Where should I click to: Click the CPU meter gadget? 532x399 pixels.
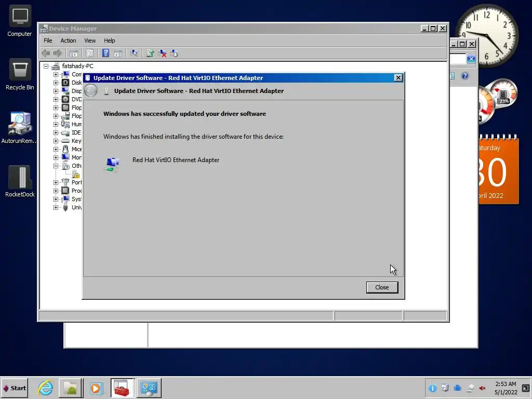point(497,101)
